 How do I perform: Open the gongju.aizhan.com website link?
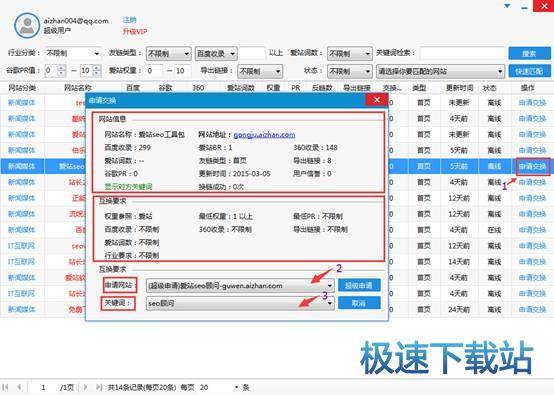[x=264, y=135]
